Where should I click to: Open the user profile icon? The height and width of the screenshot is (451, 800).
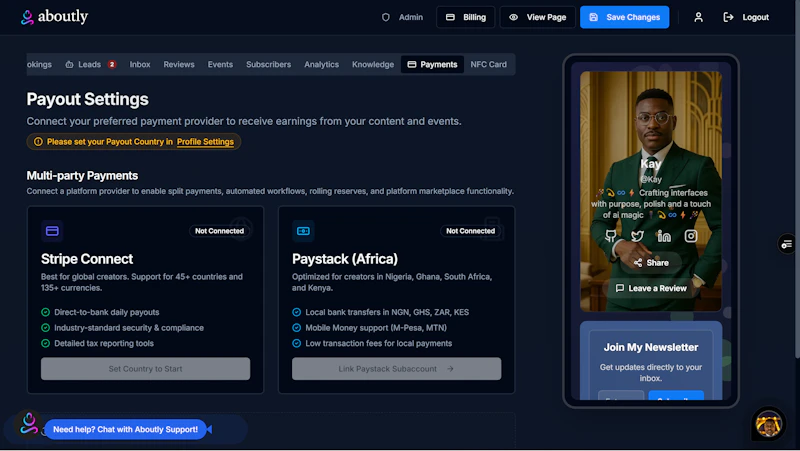tap(698, 17)
